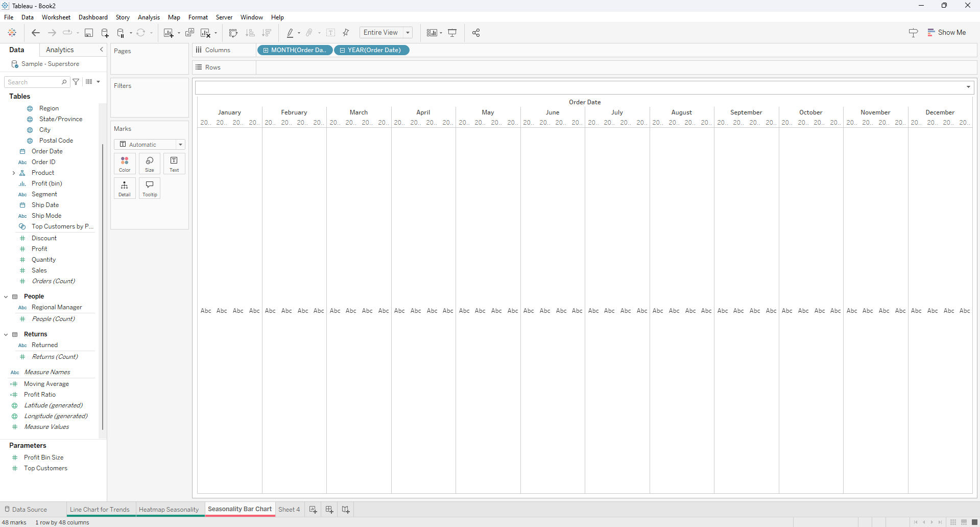
Task: Toggle pause auto updates
Action: pos(121,33)
